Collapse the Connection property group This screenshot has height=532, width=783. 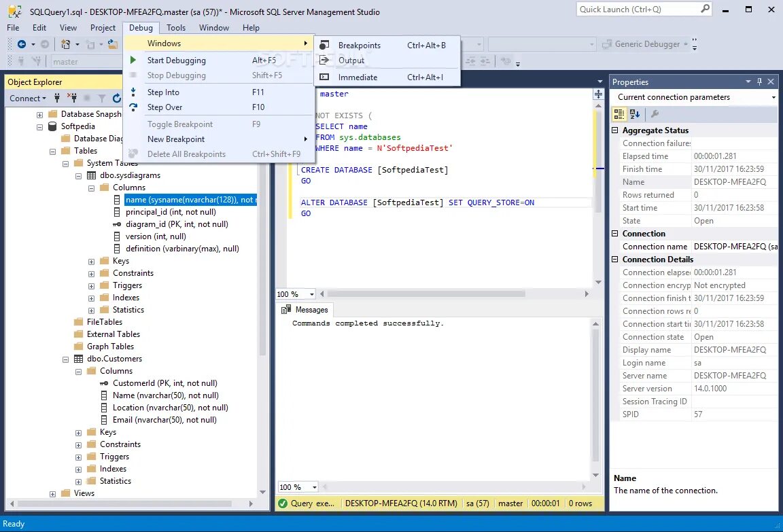click(615, 233)
